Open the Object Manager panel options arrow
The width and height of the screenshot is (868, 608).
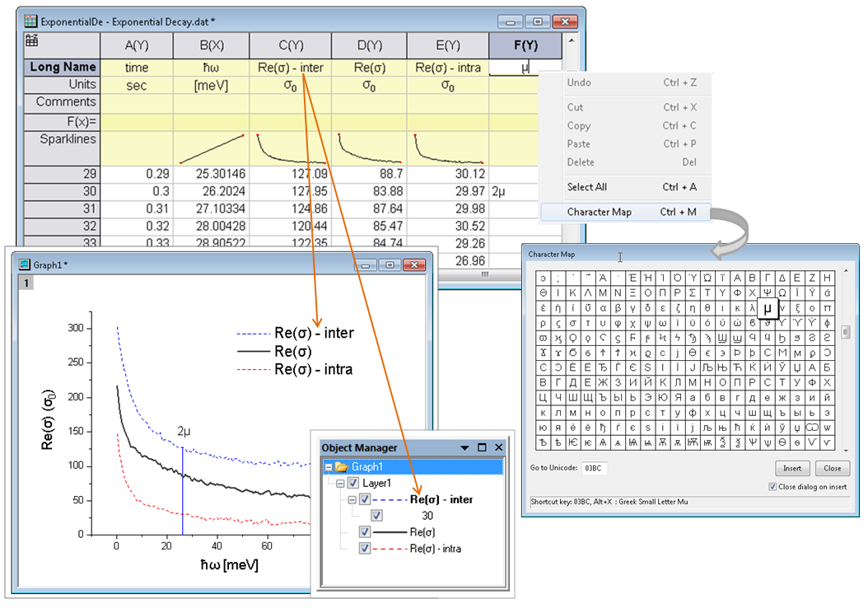pos(465,447)
